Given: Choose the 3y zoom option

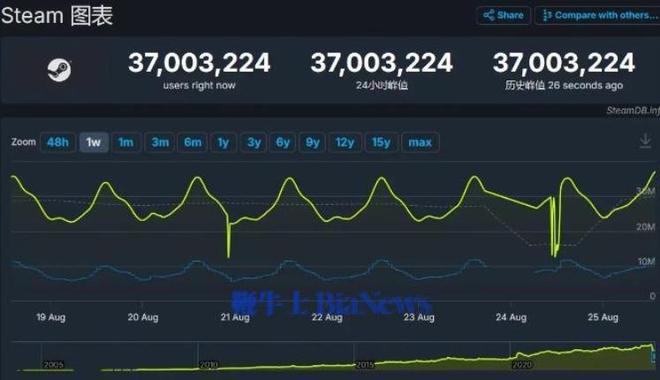Looking at the screenshot, I should click(x=254, y=142).
